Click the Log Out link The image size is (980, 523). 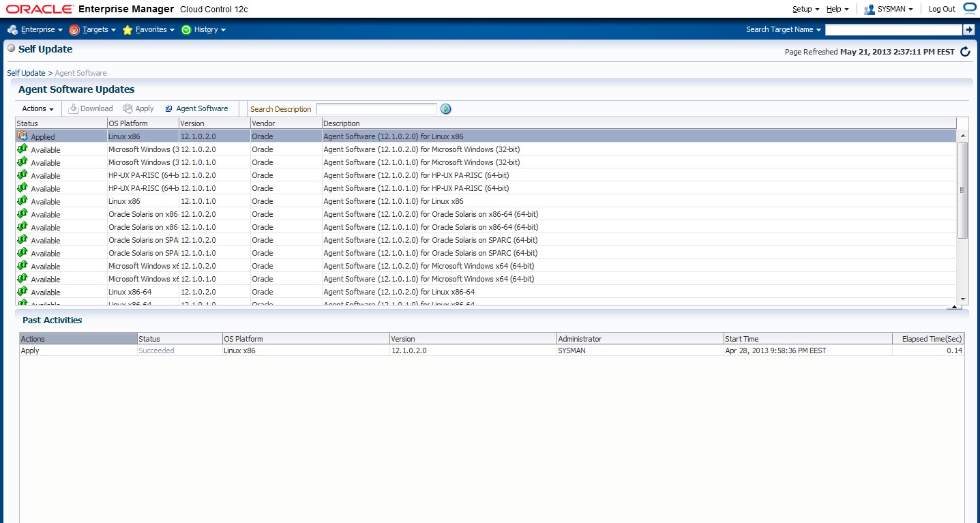coord(942,10)
